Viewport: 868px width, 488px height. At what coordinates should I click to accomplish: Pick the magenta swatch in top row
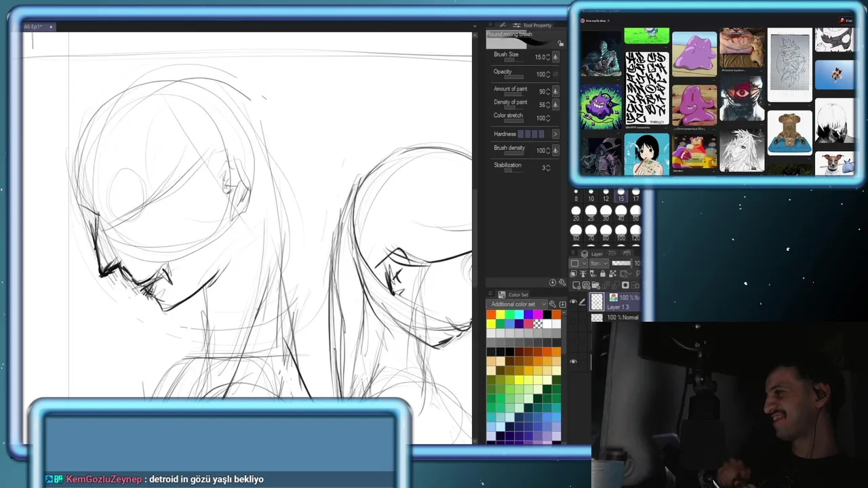click(538, 314)
